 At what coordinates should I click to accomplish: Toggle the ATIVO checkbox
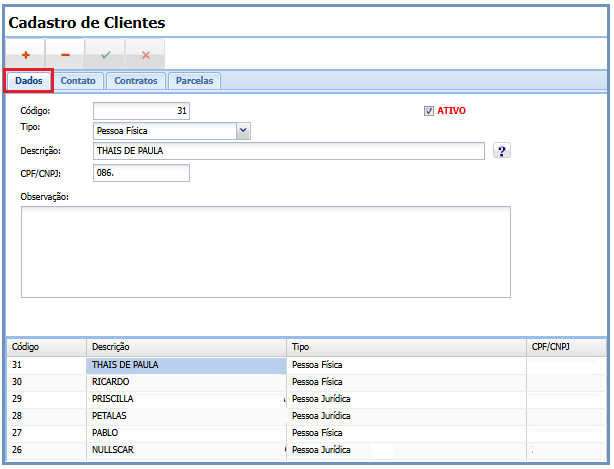[x=429, y=111]
